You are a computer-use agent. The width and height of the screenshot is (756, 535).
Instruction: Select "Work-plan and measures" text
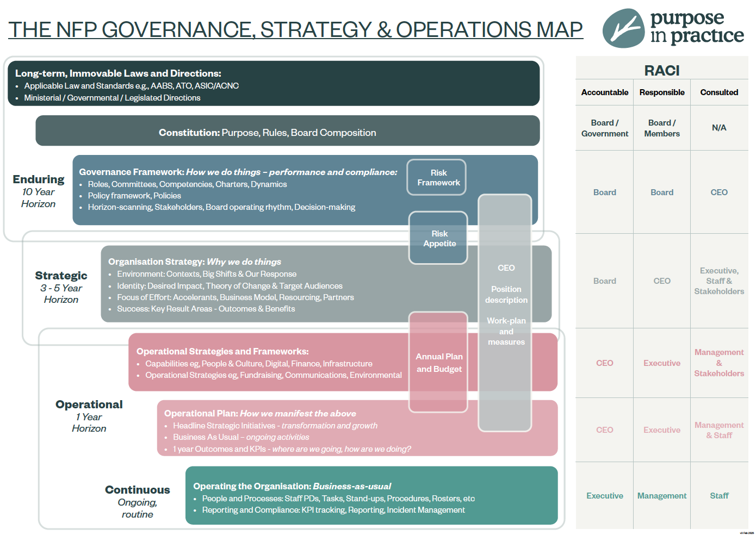(x=506, y=331)
